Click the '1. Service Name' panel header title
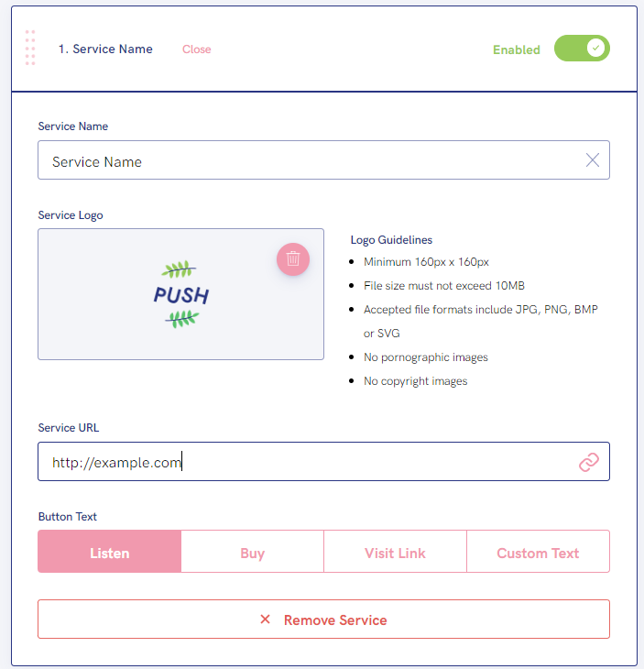The image size is (644, 669). (x=105, y=49)
